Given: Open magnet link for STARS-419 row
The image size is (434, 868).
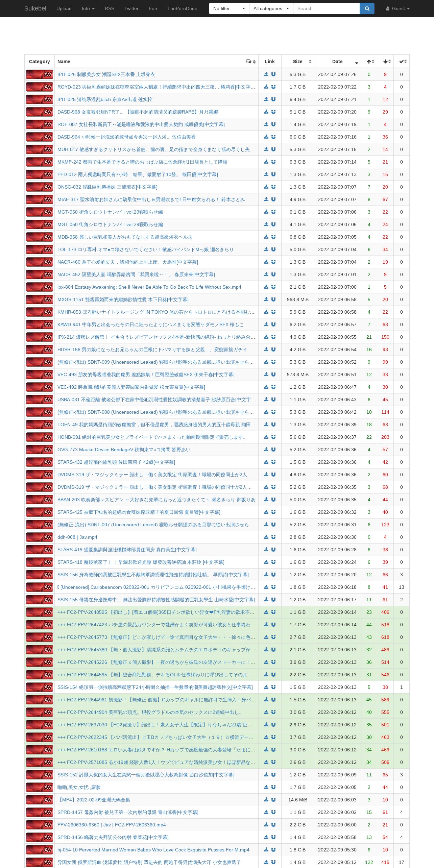Looking at the screenshot, I should coord(273,550).
